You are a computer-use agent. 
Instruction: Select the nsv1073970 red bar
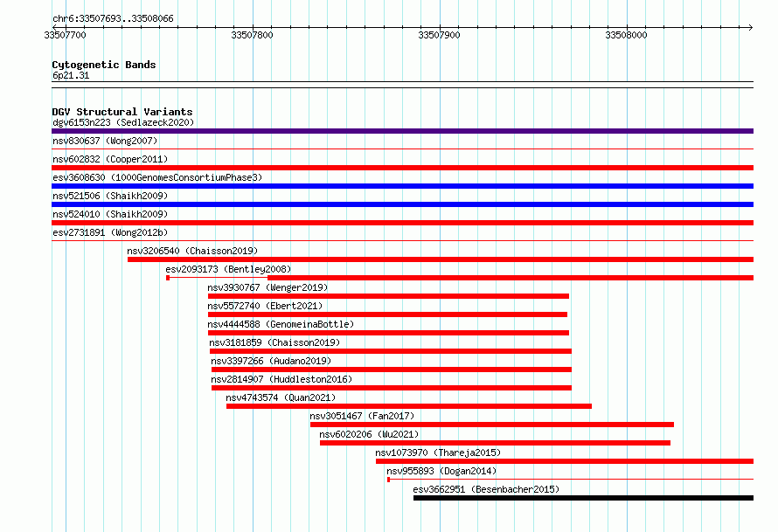(565, 461)
